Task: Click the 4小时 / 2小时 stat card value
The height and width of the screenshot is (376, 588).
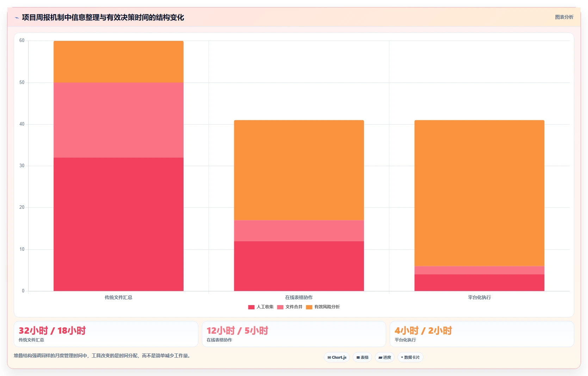Action: click(x=423, y=330)
